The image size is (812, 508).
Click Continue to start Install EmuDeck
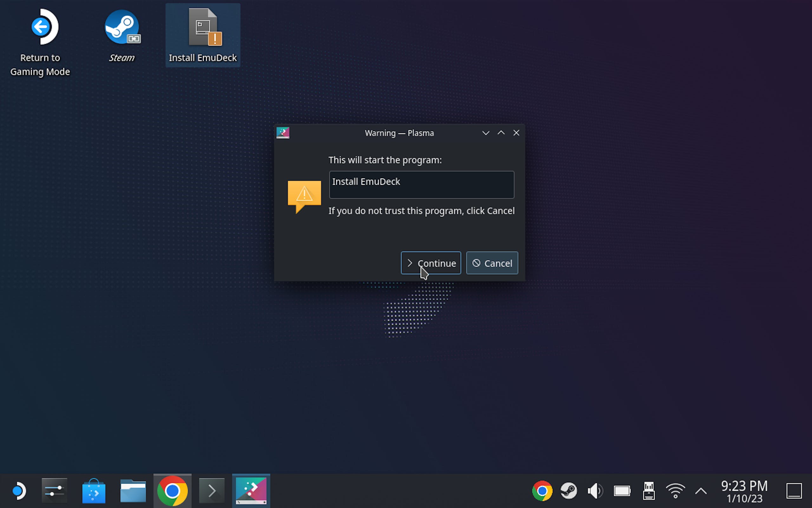coord(431,263)
